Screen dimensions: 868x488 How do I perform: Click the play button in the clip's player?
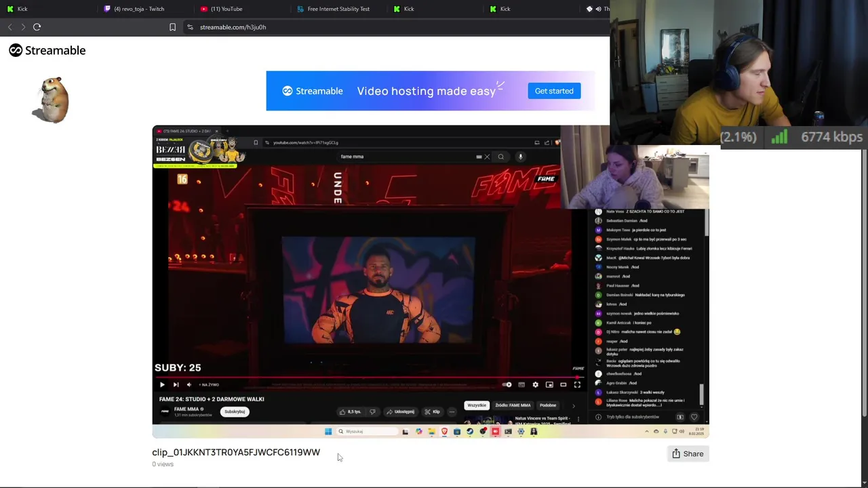click(x=162, y=384)
